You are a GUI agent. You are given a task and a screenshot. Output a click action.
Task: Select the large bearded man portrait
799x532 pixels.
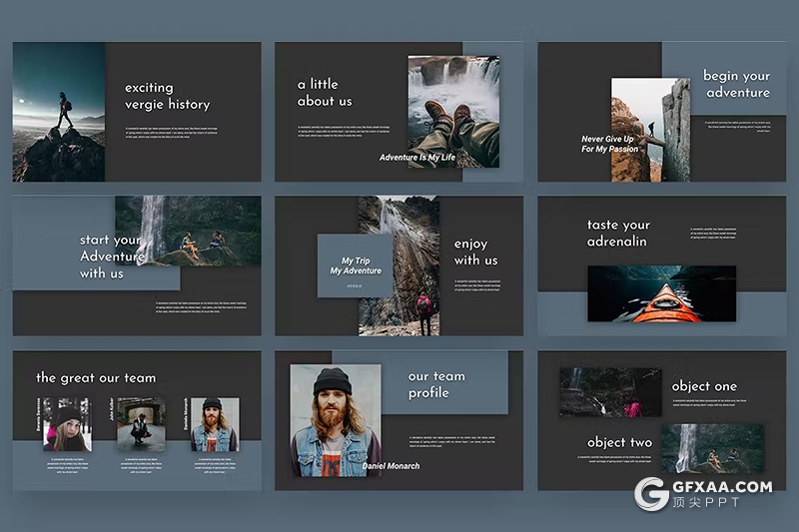[335, 419]
